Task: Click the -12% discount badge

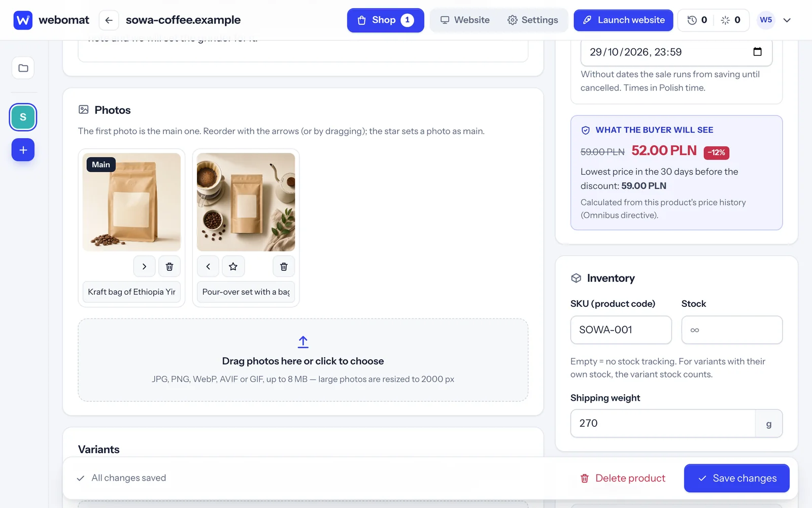Action: point(716,152)
